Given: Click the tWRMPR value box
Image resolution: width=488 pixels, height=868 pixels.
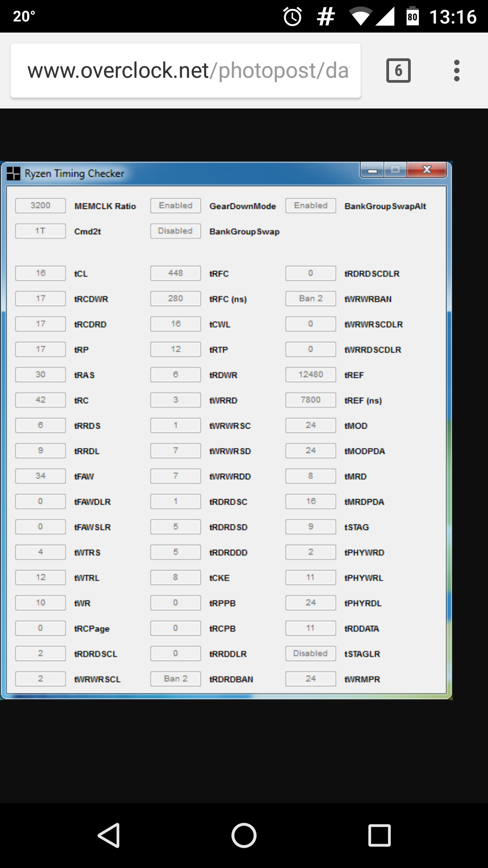Looking at the screenshot, I should click(311, 679).
